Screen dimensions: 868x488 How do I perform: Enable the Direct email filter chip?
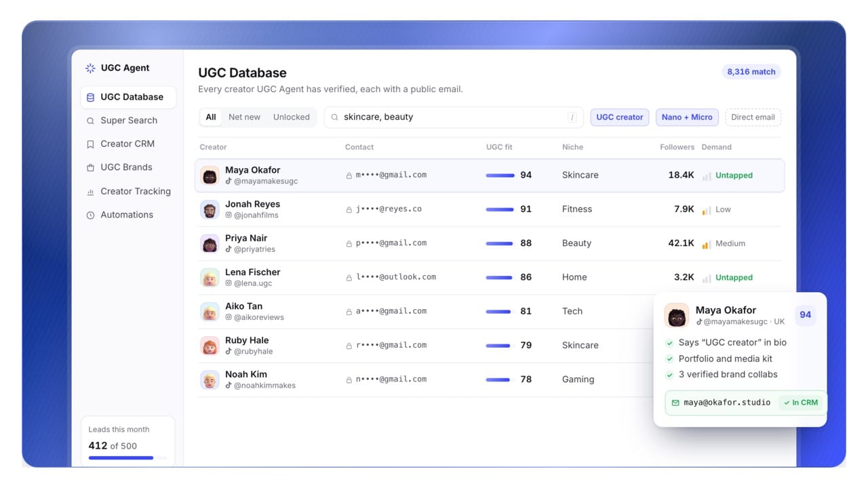click(753, 117)
